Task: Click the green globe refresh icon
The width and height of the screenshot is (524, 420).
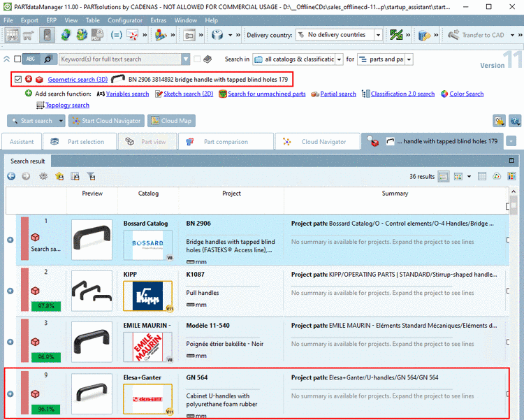Action: [x=66, y=35]
